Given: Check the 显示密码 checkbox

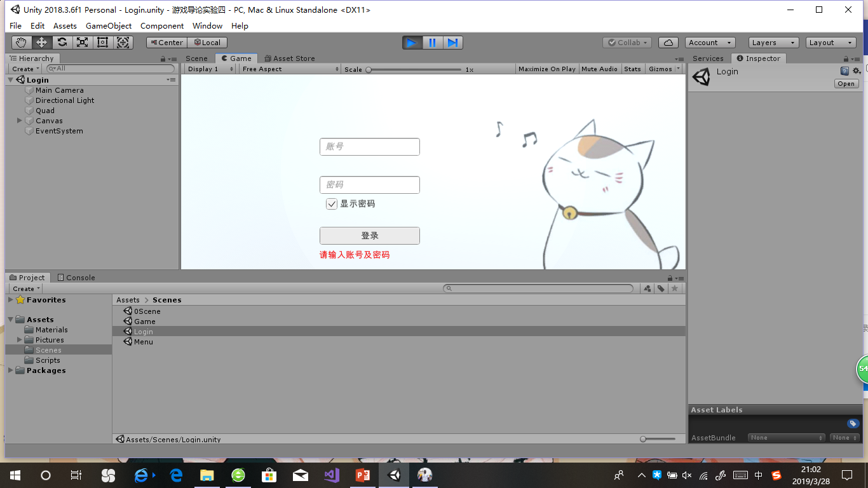Looking at the screenshot, I should (331, 204).
